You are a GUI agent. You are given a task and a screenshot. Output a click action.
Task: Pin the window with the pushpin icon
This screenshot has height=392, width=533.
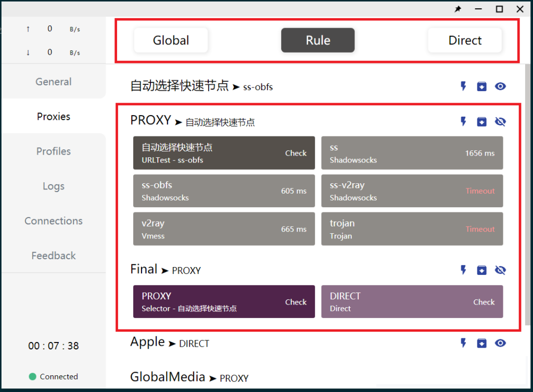coord(458,9)
